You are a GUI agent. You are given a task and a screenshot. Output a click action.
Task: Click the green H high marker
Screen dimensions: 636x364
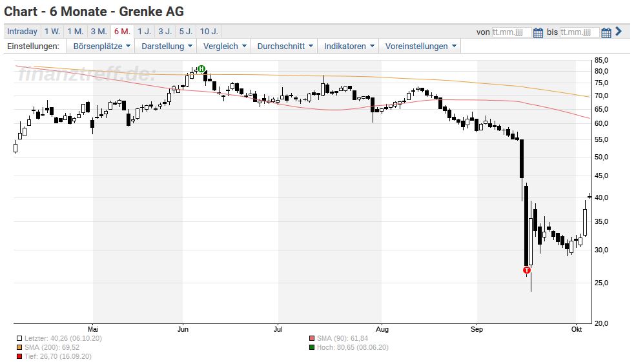coord(201,69)
